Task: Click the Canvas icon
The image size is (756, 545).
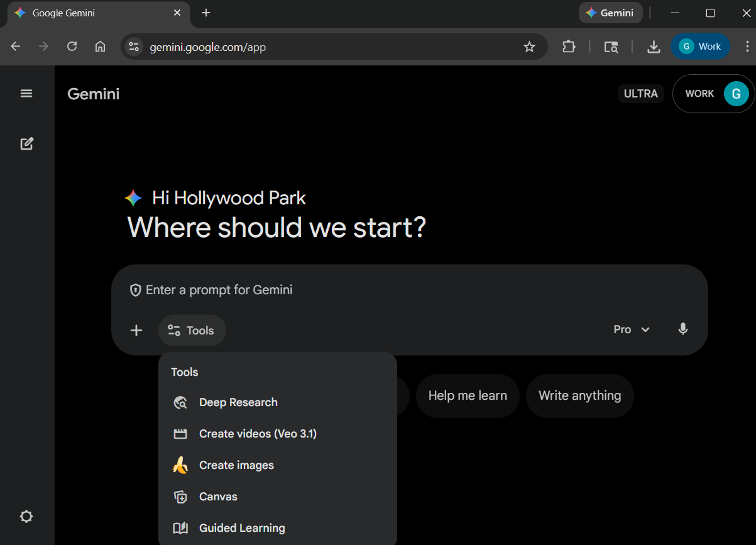Action: click(180, 497)
